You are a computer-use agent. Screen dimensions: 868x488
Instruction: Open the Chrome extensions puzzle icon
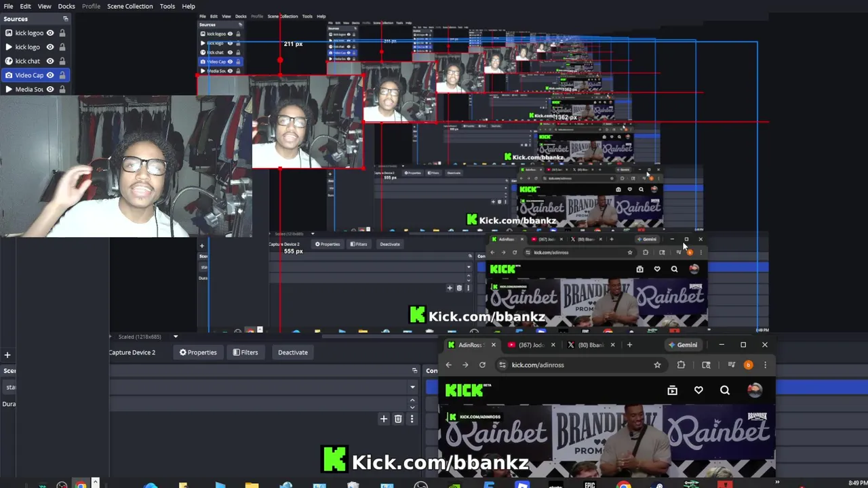(681, 365)
